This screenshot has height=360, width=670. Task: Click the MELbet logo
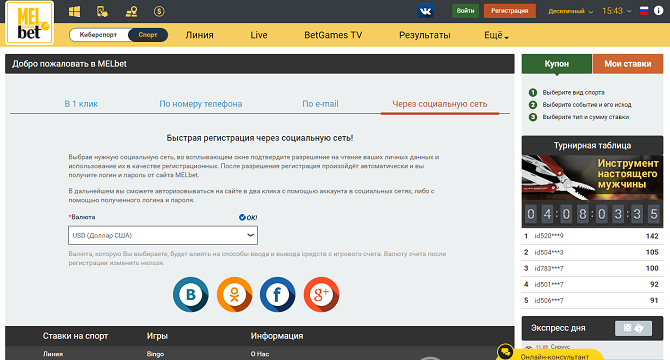(x=29, y=23)
